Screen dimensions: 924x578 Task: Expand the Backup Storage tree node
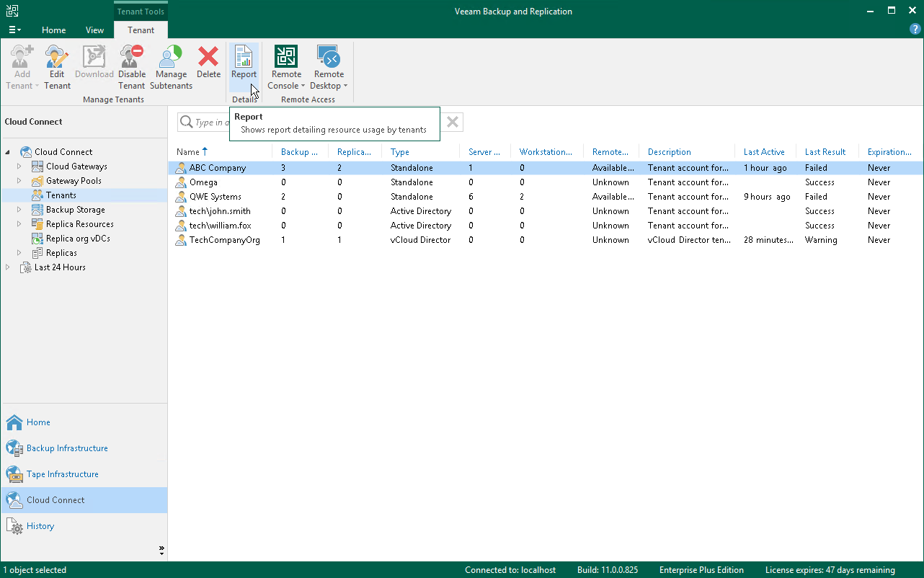click(19, 210)
